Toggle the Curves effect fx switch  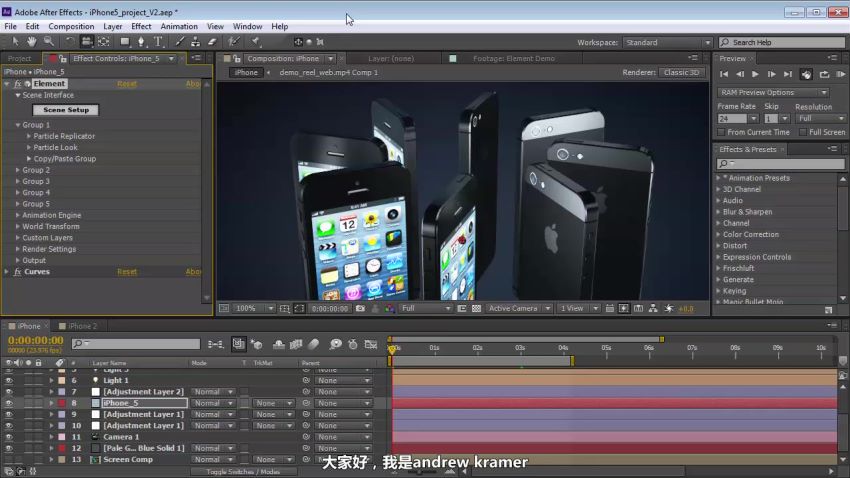(17, 272)
